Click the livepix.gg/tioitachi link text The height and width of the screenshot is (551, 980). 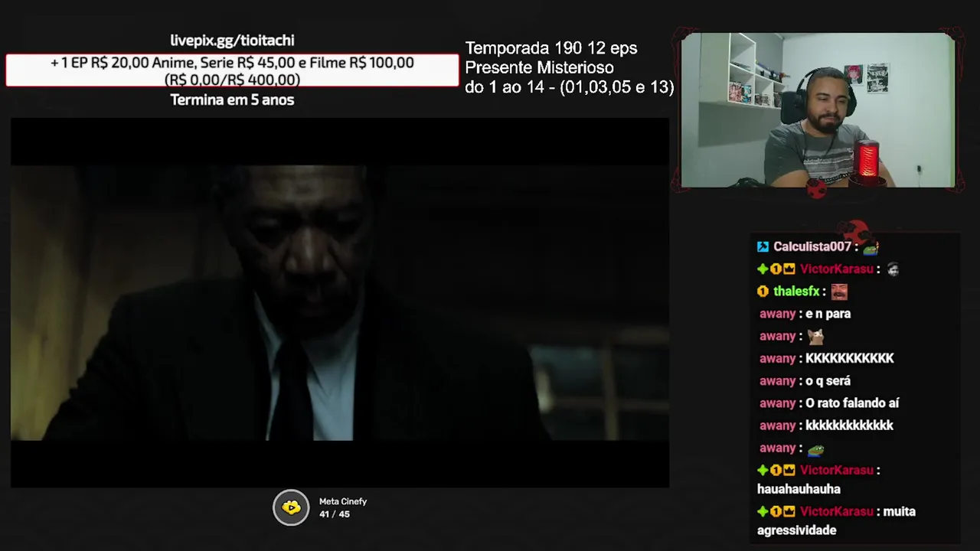click(x=232, y=41)
